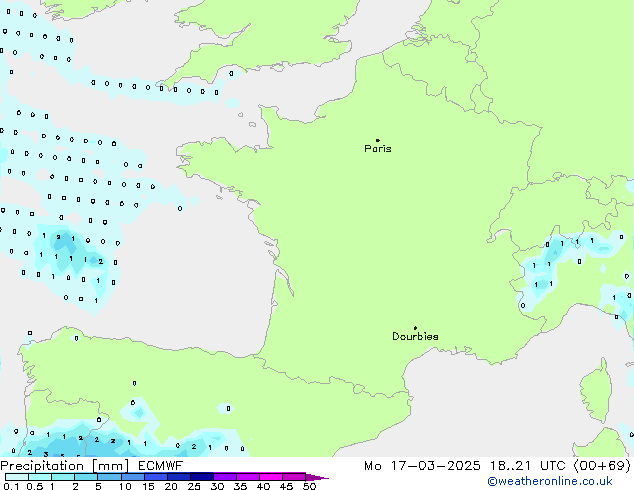Open the weatheronline.co.uk credit link
Viewport: 634px width, 490px height.
pyautogui.click(x=550, y=481)
